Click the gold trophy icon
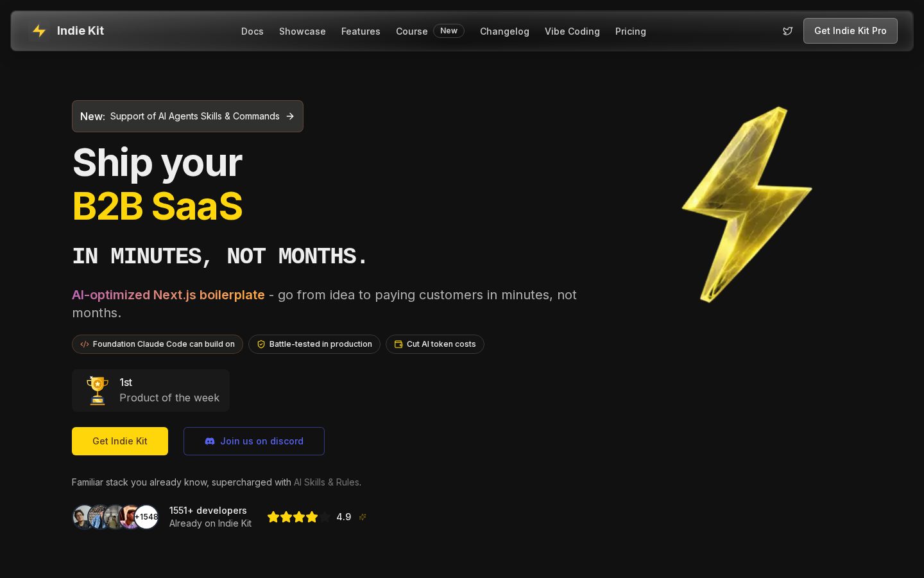 (x=97, y=390)
